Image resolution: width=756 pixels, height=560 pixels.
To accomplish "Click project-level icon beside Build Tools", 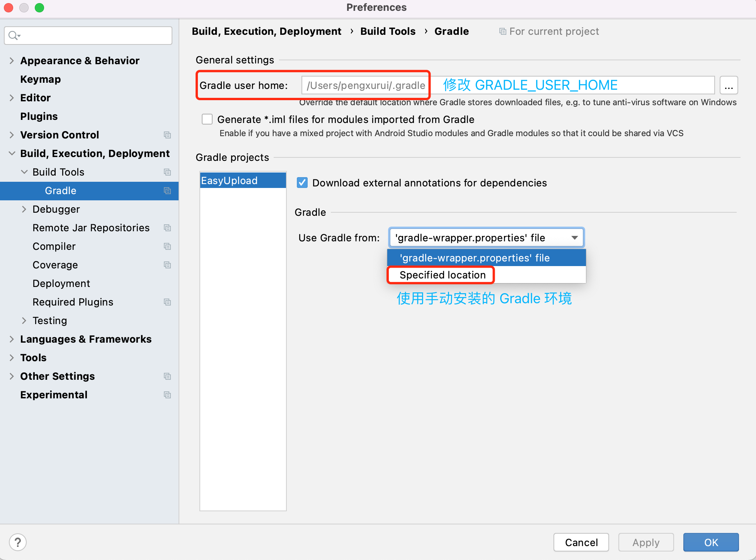I will tap(167, 172).
